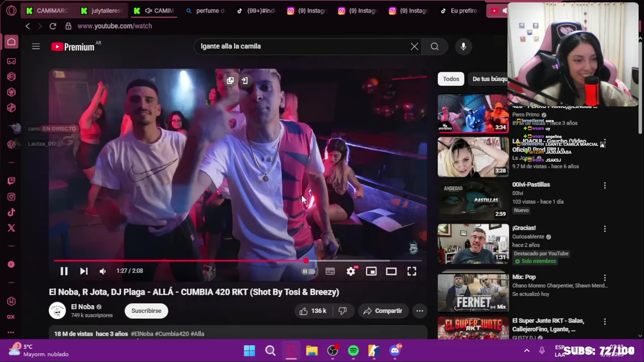Open Instagram in Opera sidebar
The image size is (644, 362).
pos(11,197)
